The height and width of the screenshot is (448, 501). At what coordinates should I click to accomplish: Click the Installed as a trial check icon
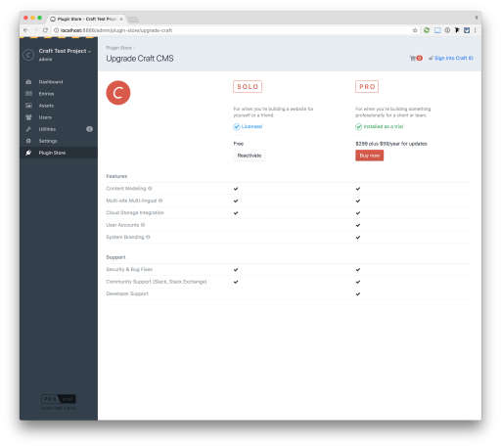[359, 127]
